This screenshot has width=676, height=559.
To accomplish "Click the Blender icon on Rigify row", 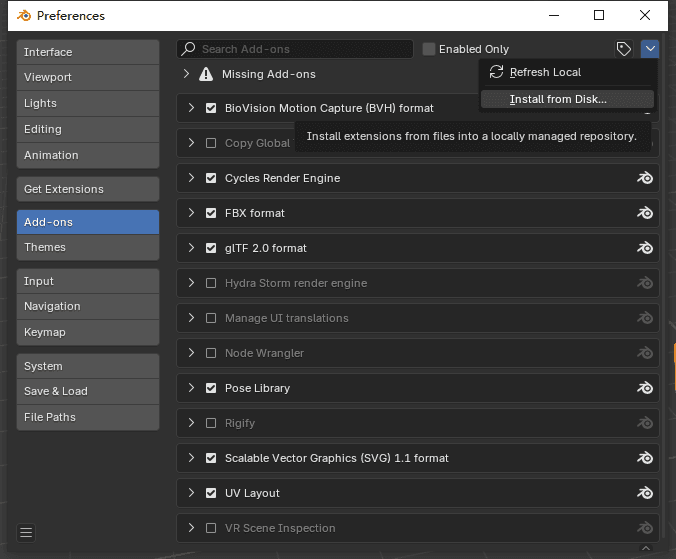I will [x=645, y=423].
